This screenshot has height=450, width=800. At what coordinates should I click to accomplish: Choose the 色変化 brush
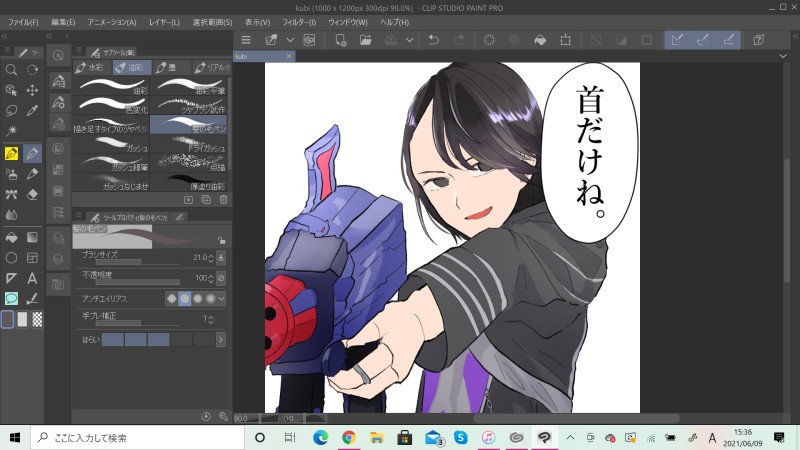click(111, 105)
